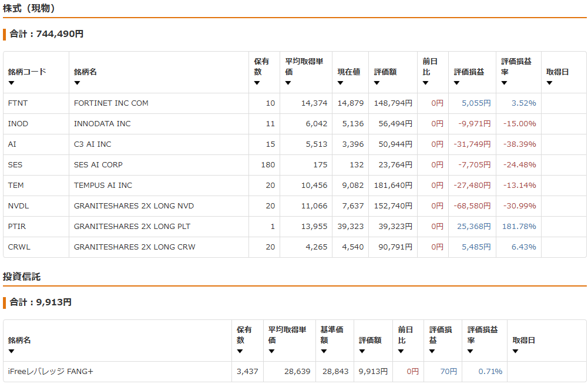Click PTIR 181.78% gain rate cell
This screenshot has width=588, height=384.
click(519, 227)
